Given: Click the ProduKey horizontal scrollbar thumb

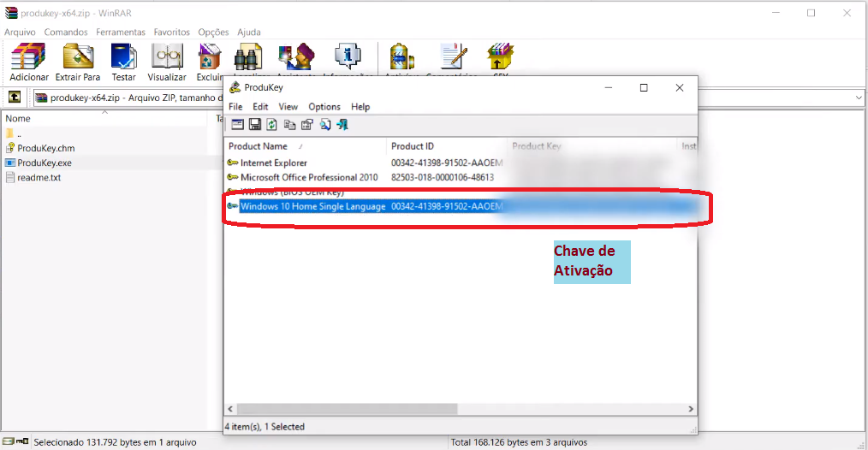Looking at the screenshot, I should point(347,409).
